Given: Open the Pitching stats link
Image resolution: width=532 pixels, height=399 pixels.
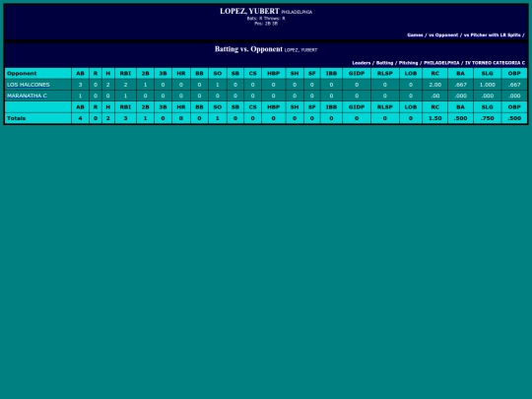Looking at the screenshot, I should 408,63.
